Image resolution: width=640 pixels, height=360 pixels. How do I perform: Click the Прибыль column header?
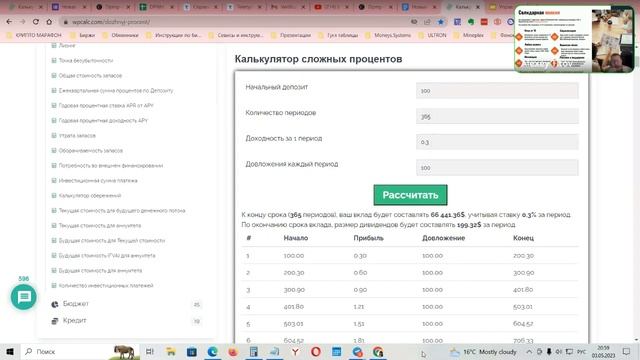369,238
